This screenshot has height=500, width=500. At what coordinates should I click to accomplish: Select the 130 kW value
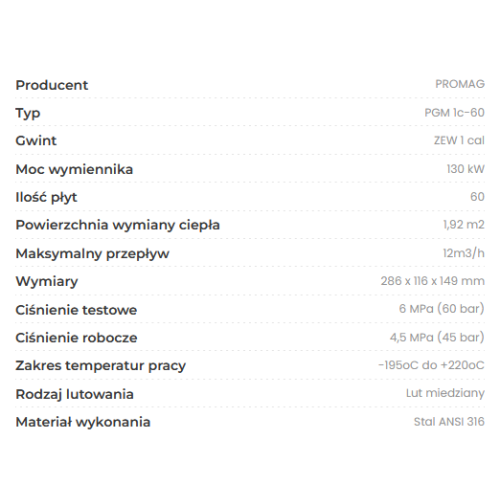tap(465, 169)
